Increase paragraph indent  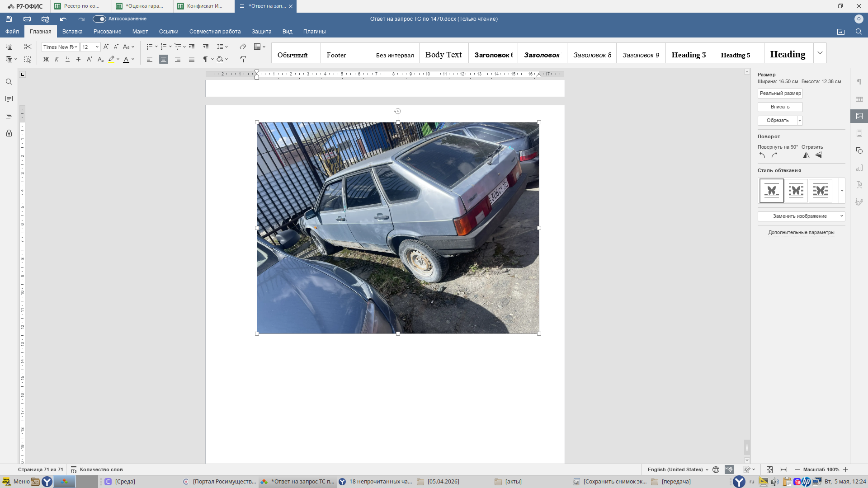coord(206,47)
